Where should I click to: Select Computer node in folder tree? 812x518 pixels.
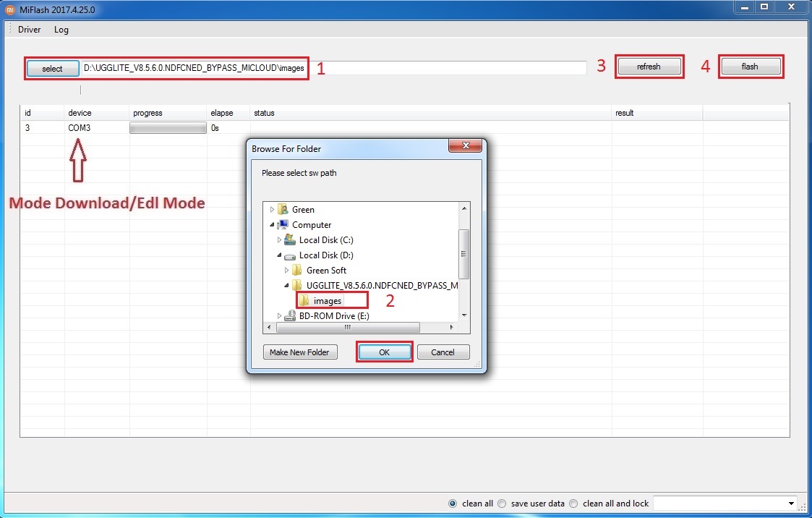tap(312, 225)
